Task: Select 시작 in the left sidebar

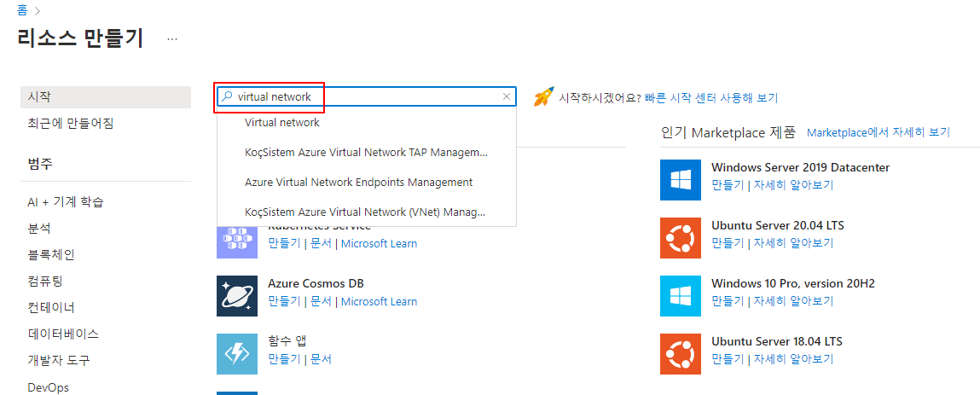Action: (x=106, y=97)
